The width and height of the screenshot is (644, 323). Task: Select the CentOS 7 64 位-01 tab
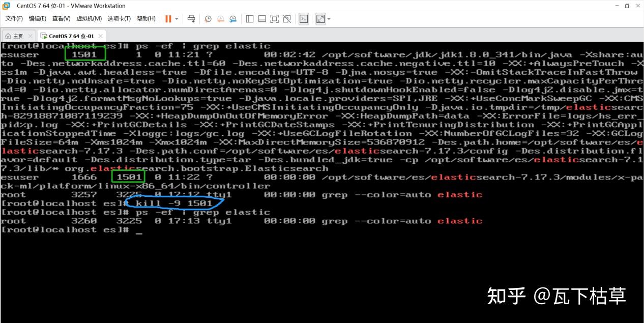[71, 36]
